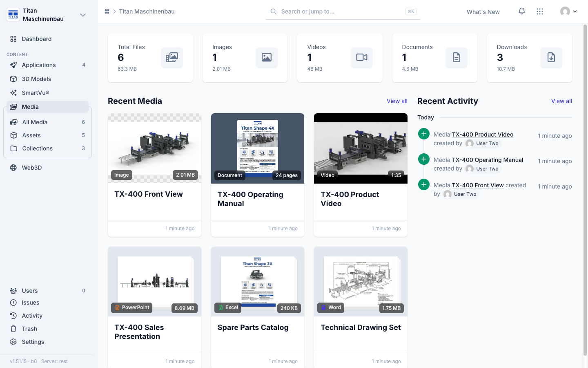
Task: Open Trash in the sidebar
Action: (47, 329)
